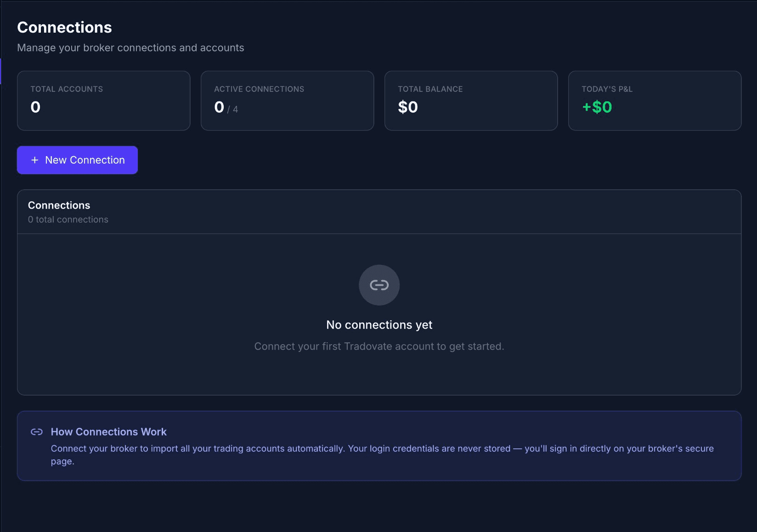
Task: Click the Connections page heading
Action: coord(64,27)
